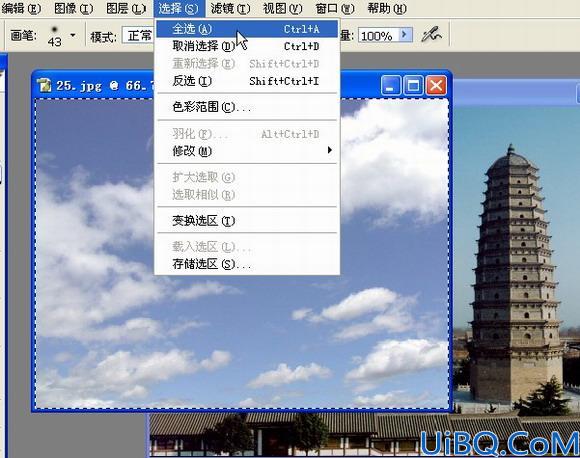Minimize the 25.jpg document window
Screen dimensions: 580x458
[391, 86]
